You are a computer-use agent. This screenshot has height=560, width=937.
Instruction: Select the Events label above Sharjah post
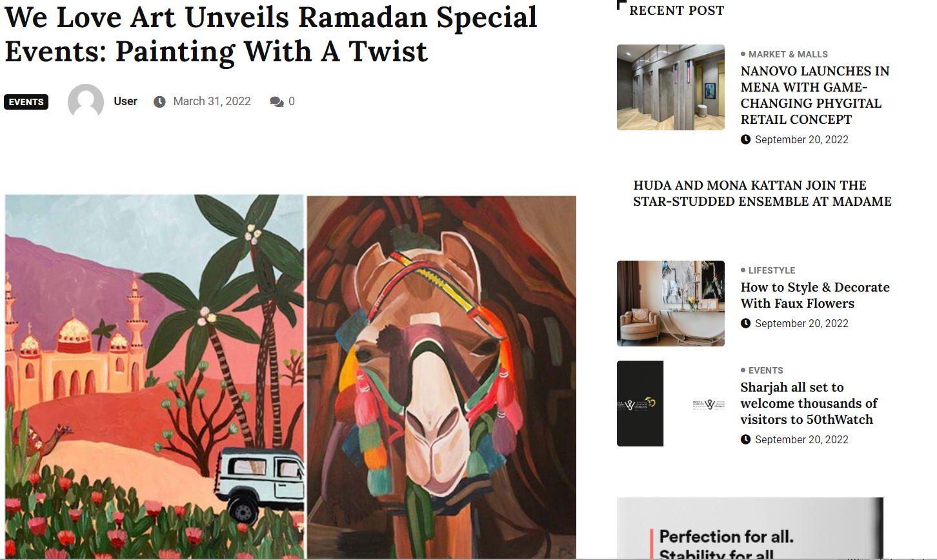[x=765, y=370]
